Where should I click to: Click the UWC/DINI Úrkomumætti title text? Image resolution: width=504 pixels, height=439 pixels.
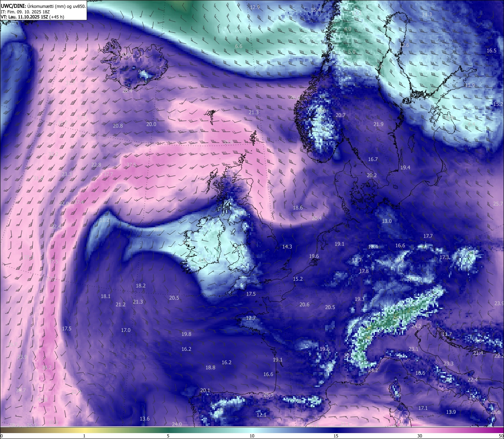pyautogui.click(x=43, y=6)
